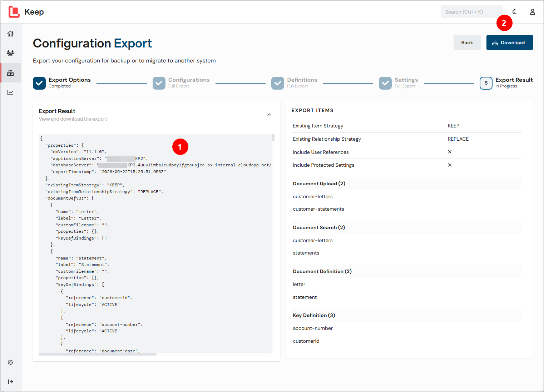
Task: Click the "dmVersion": "11.1.0" line
Action: [x=78, y=152]
